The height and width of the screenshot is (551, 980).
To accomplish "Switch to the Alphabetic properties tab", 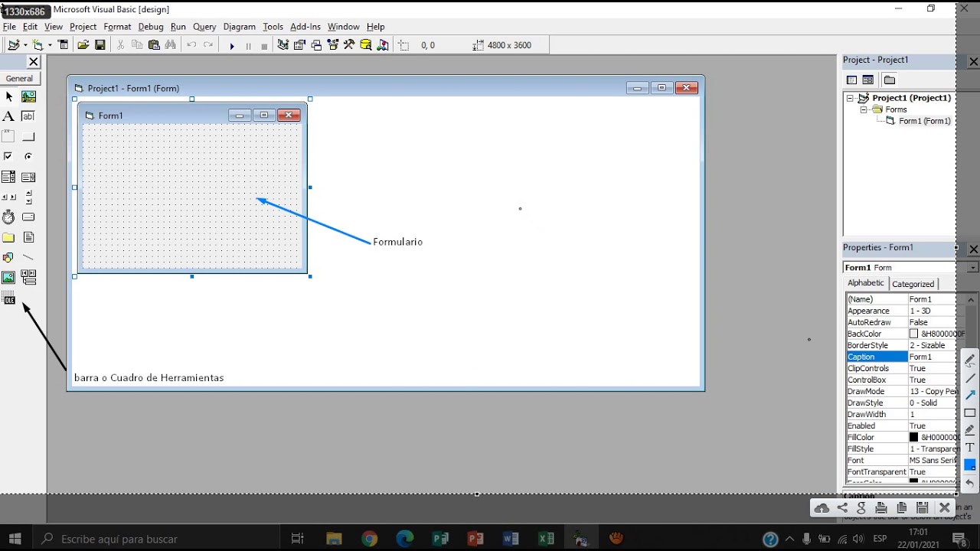I will coord(866,283).
